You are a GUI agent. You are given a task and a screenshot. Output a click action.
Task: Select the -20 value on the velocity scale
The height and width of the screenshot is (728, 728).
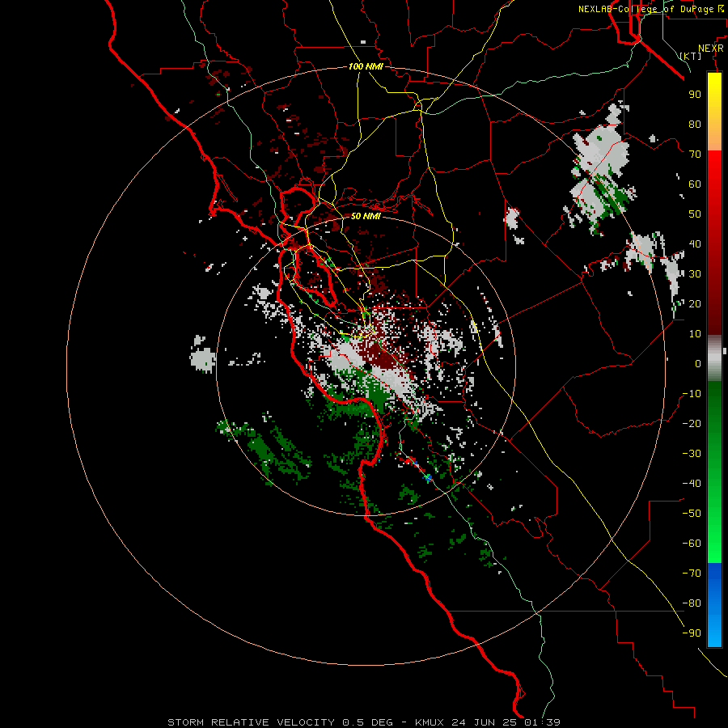click(692, 423)
